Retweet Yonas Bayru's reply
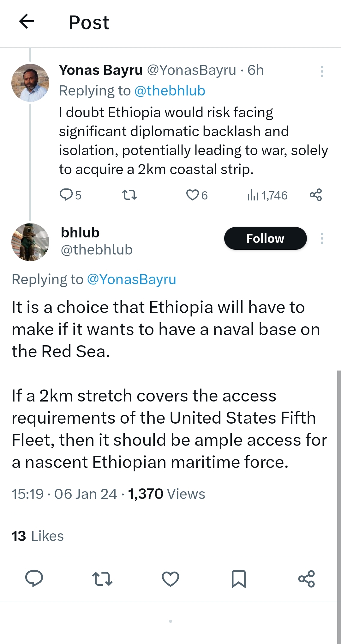 pyautogui.click(x=129, y=195)
